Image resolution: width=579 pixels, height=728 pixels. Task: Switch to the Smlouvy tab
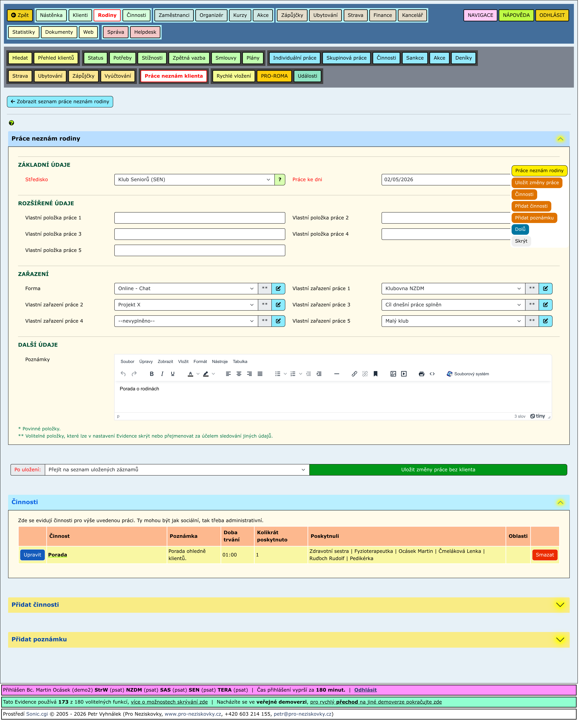(226, 58)
